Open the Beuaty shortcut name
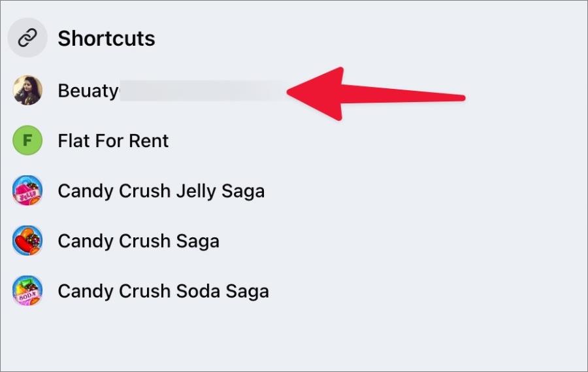 pyautogui.click(x=88, y=92)
